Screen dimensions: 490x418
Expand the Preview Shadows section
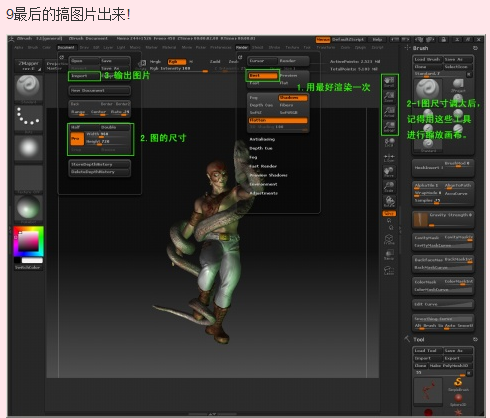(x=268, y=175)
